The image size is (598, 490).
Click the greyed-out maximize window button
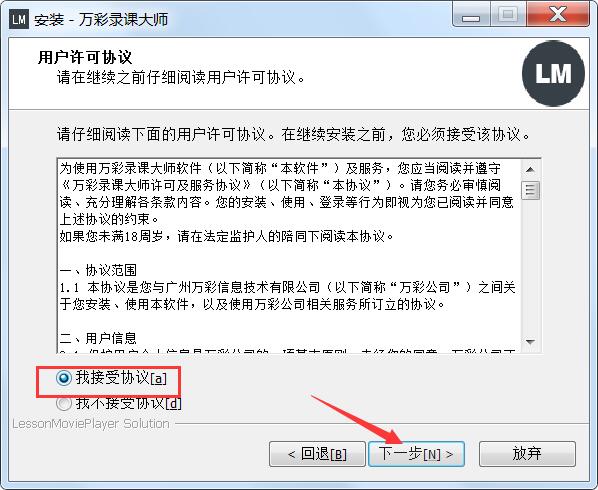tap(508, 15)
